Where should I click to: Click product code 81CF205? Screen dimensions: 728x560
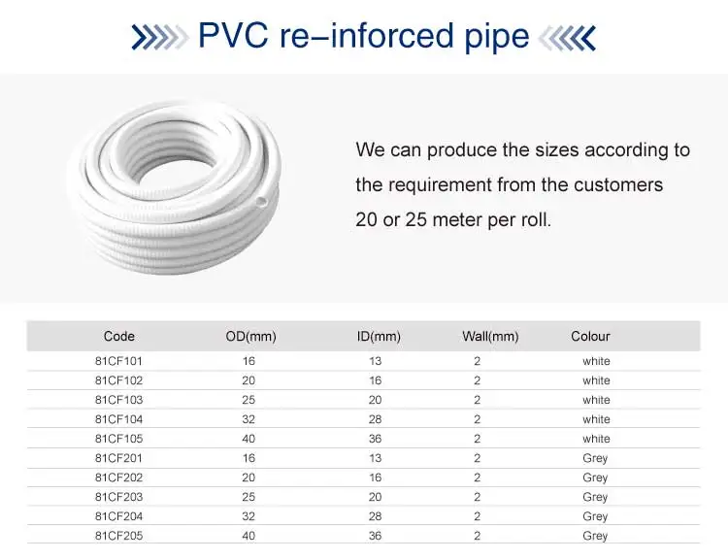(x=118, y=536)
